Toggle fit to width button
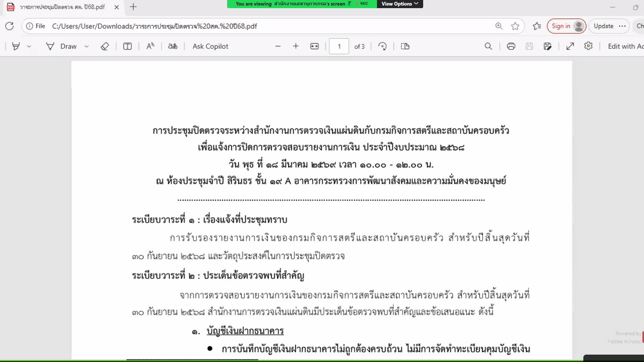This screenshot has height=362, width=644. [x=314, y=46]
